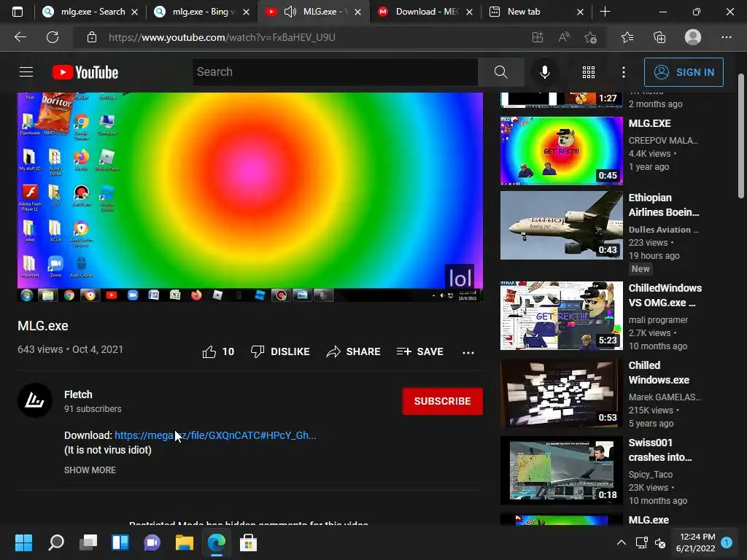Open the notification badge in taskbar
Screen dimensions: 747x560
727,542
